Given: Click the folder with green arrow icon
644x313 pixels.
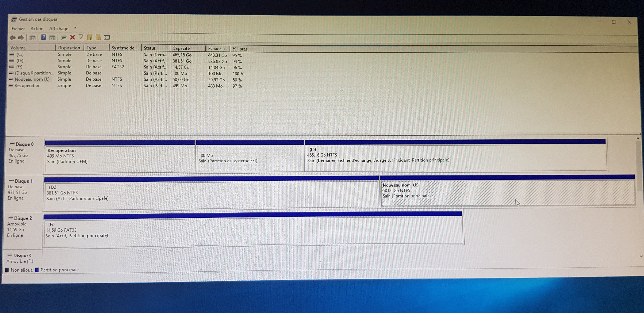Looking at the screenshot, I should 90,38.
